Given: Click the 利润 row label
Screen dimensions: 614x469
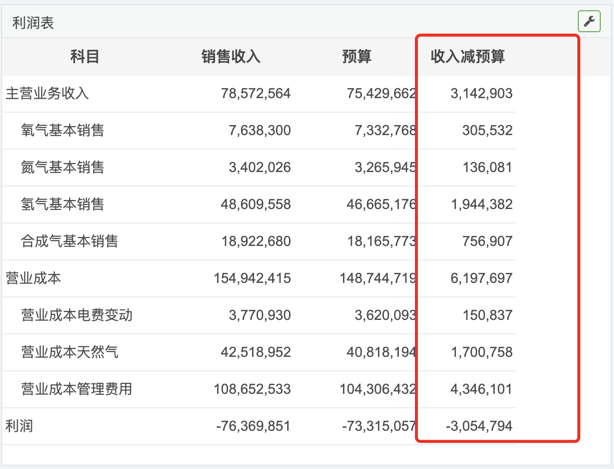Looking at the screenshot, I should 19,426.
